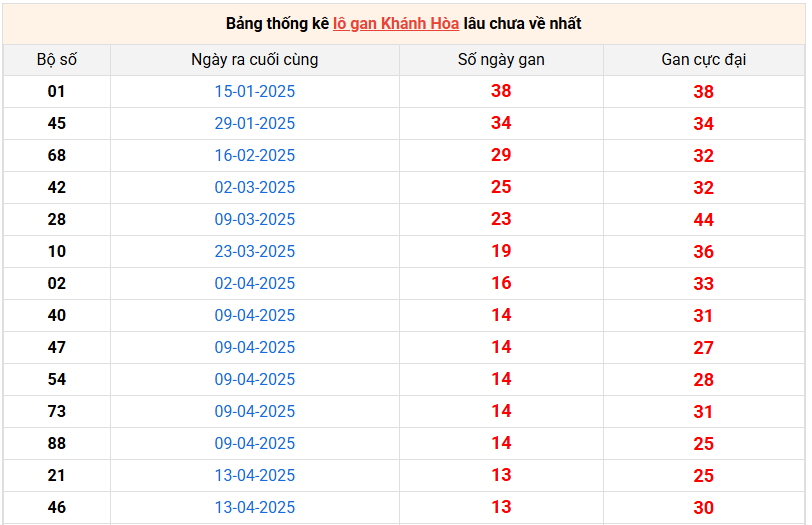The width and height of the screenshot is (812, 525).
Task: Click the "Bộ số" column header
Action: tap(57, 59)
